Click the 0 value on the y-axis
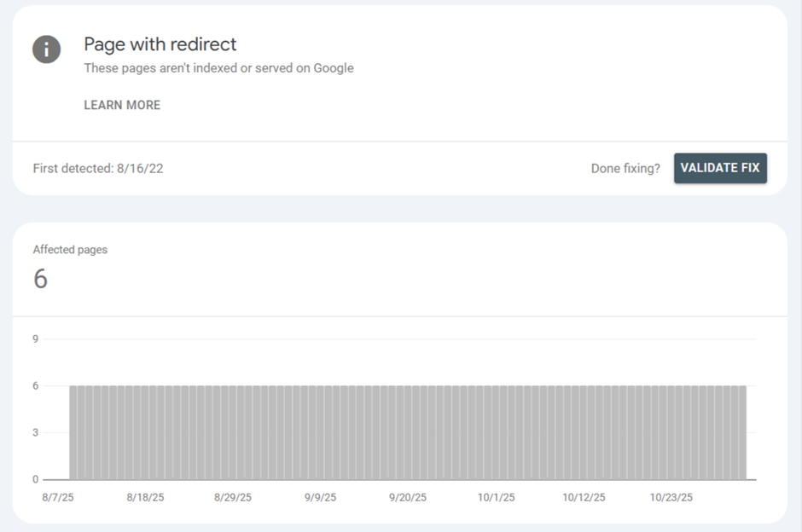 coord(36,480)
